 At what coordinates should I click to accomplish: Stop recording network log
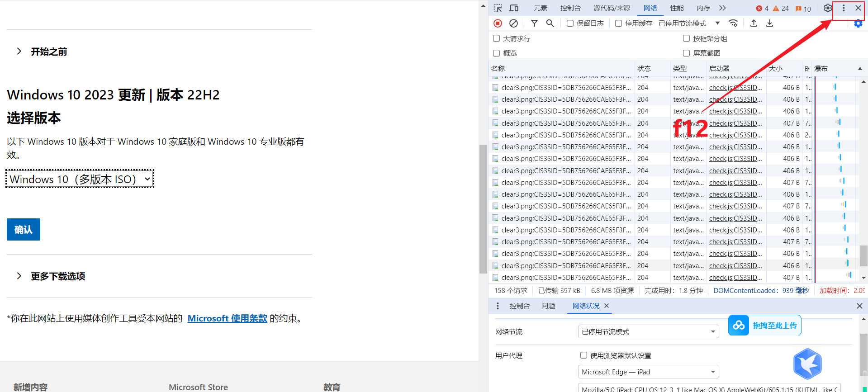(498, 23)
